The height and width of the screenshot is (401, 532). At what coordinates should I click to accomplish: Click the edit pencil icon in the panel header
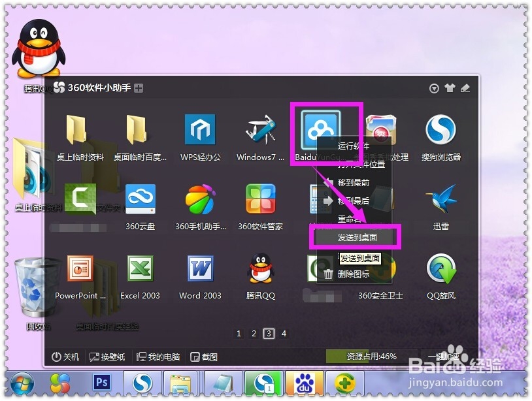pyautogui.click(x=465, y=88)
